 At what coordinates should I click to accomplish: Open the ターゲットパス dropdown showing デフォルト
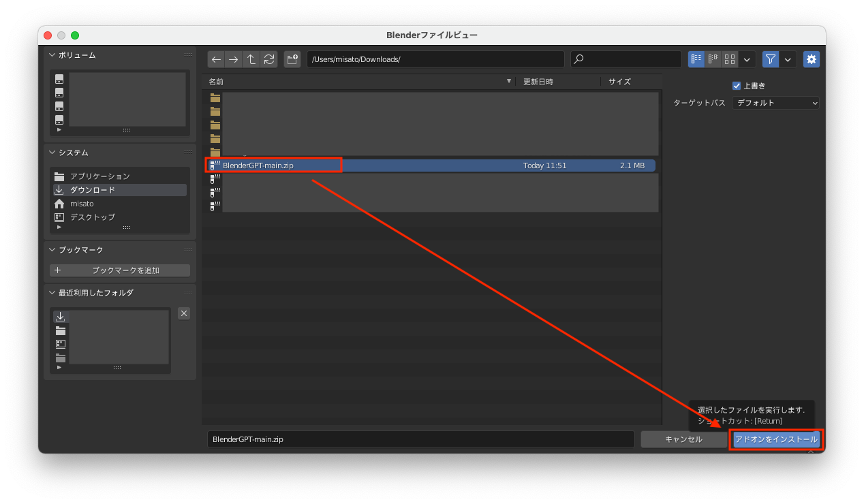(x=775, y=103)
